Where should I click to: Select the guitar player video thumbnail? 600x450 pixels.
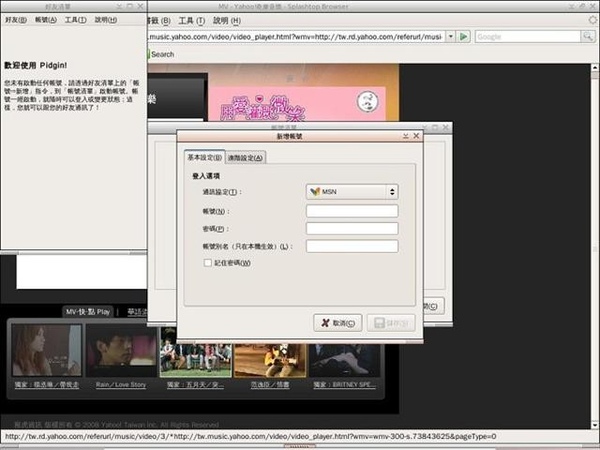coord(270,360)
